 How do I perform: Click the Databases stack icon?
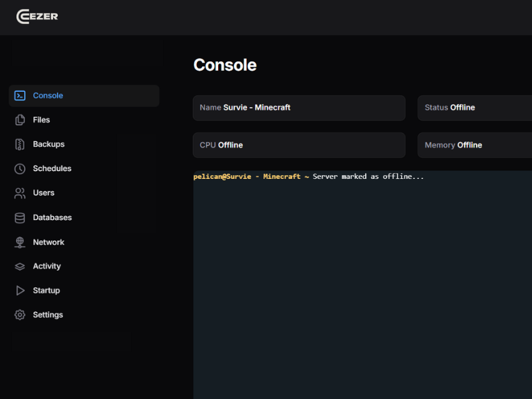click(x=21, y=217)
